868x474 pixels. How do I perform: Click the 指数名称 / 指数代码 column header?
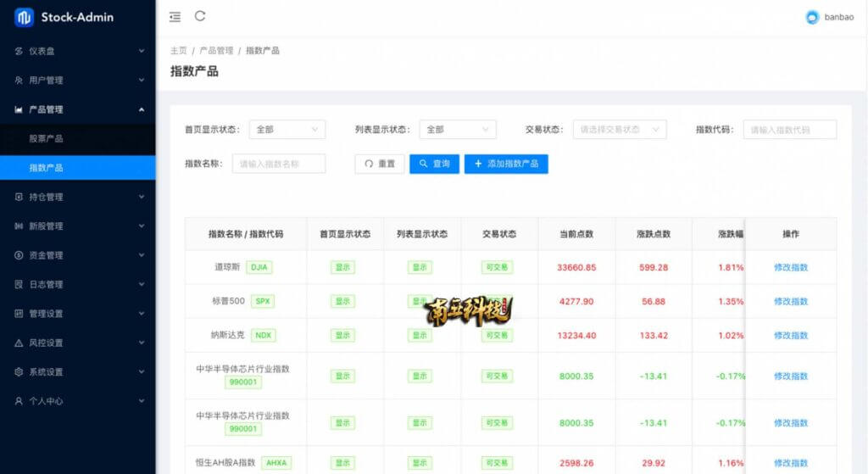pos(245,234)
